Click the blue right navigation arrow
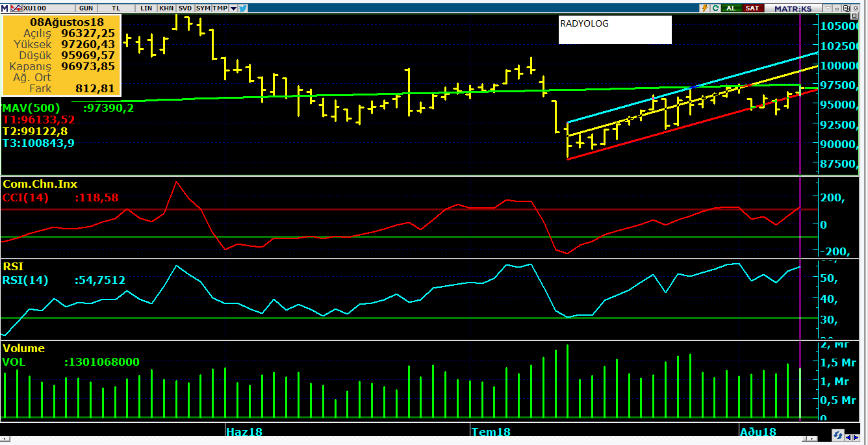This screenshot has height=445, width=868. (856, 438)
